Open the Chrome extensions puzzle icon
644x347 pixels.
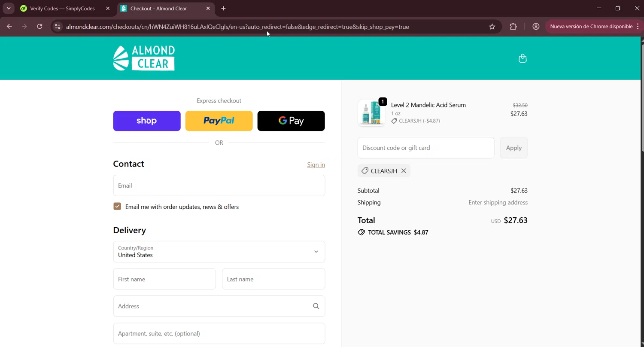pos(513,27)
